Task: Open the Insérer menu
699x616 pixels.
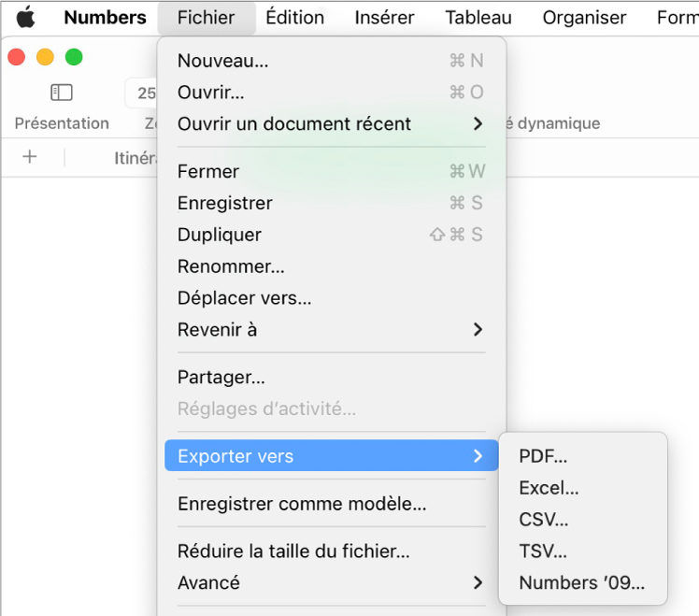Action: click(384, 18)
